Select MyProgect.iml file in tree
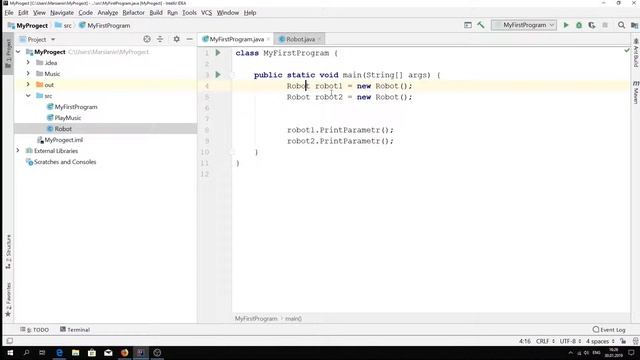 coord(63,140)
